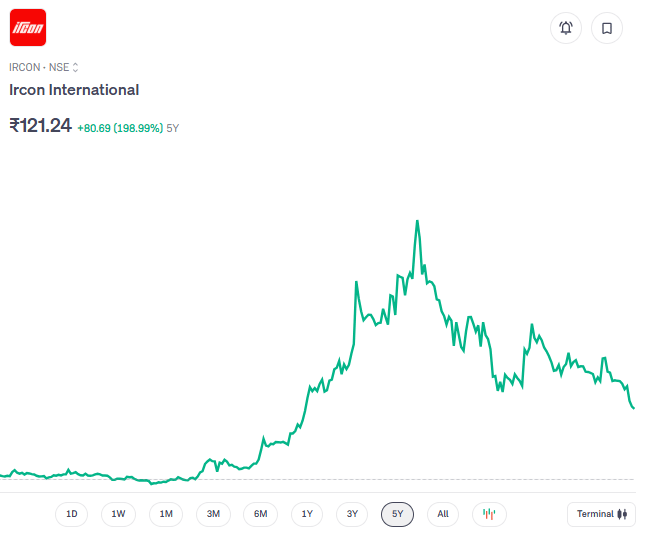The width and height of the screenshot is (657, 540).
Task: Display the All-time price chart
Action: tap(443, 514)
